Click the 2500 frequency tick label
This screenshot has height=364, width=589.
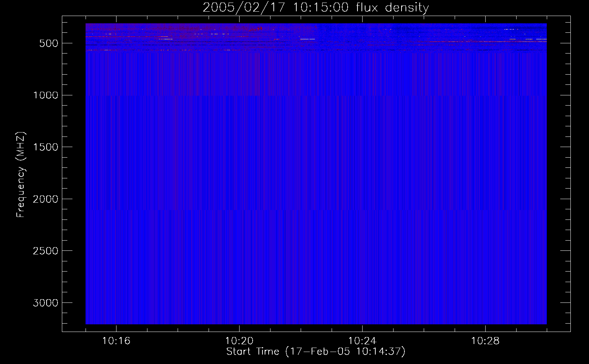click(46, 251)
